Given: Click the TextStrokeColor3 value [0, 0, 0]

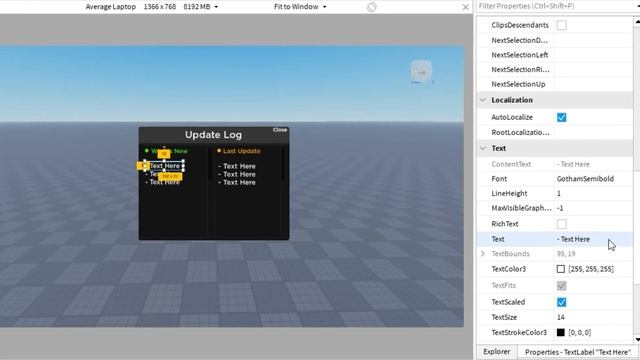Looking at the screenshot, I should 579,333.
